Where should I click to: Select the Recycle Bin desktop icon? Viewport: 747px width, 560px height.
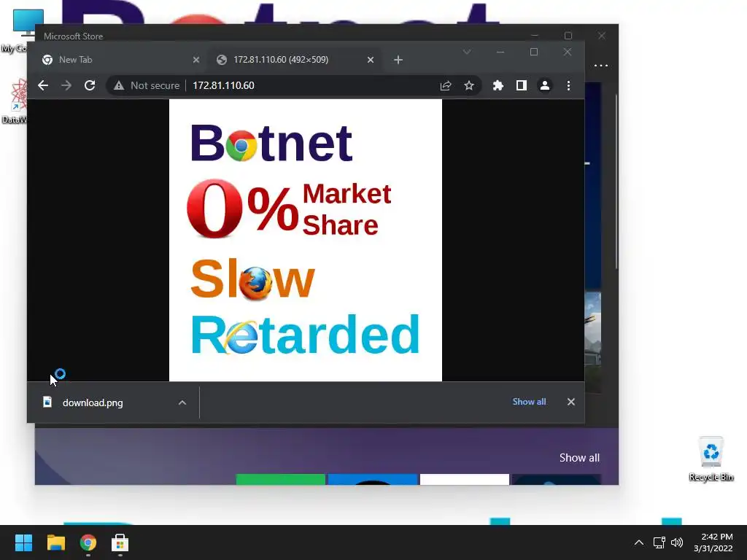click(711, 459)
